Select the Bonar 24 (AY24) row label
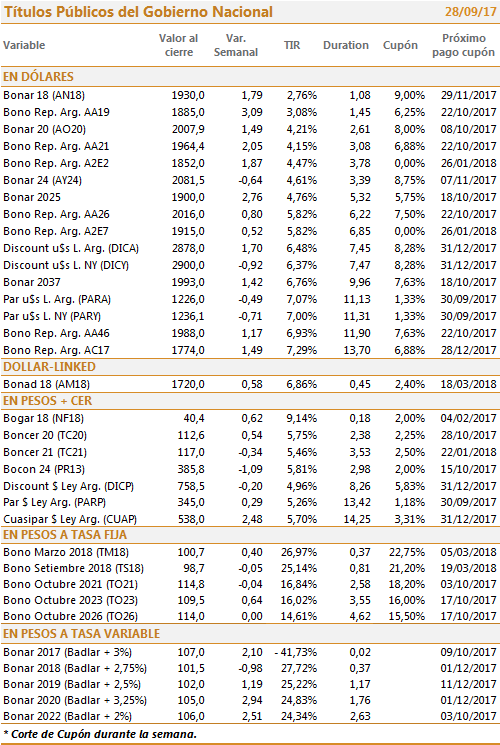This screenshot has width=500, height=745. click(42, 180)
